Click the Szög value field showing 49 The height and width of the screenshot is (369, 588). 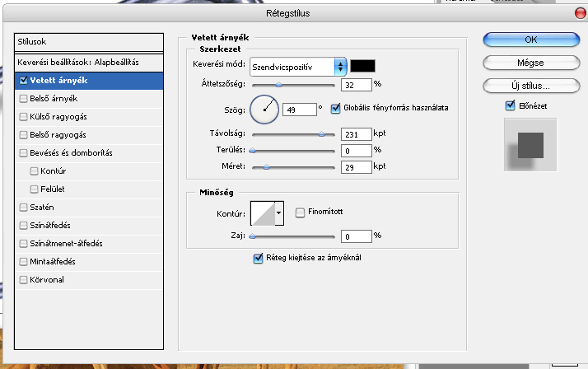click(x=299, y=110)
